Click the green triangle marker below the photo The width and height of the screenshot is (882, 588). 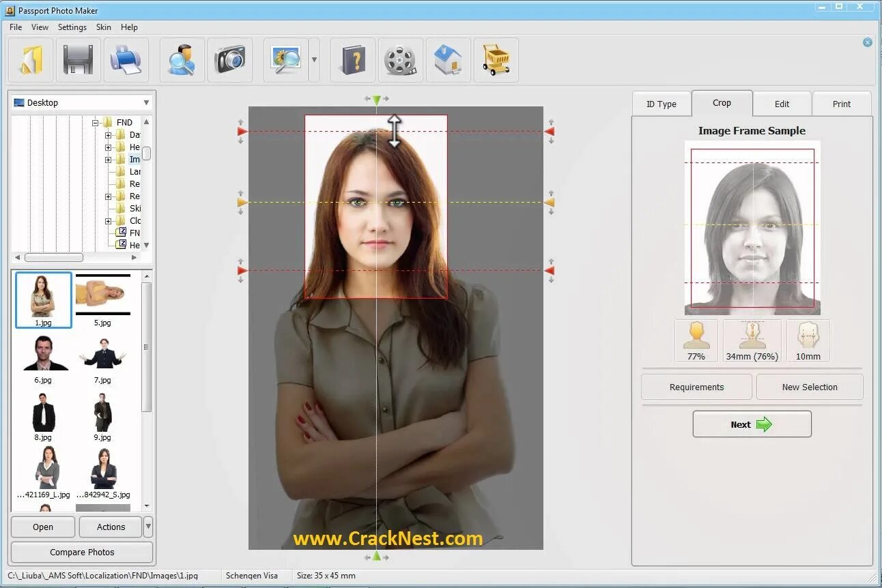click(376, 556)
